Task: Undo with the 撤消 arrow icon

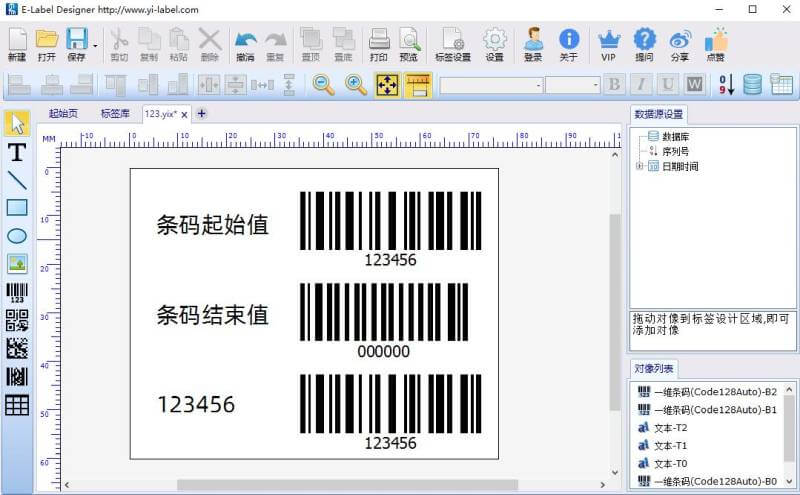Action: click(x=245, y=44)
